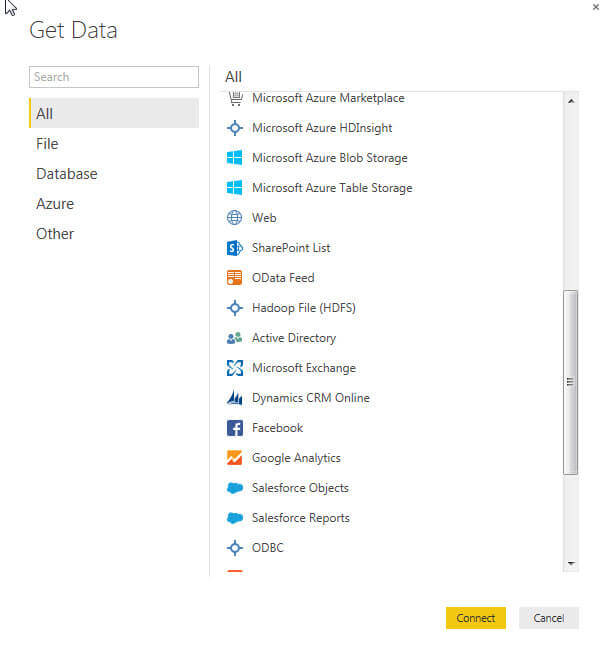
Task: Click the OData Feed orange icon
Action: [x=235, y=278]
